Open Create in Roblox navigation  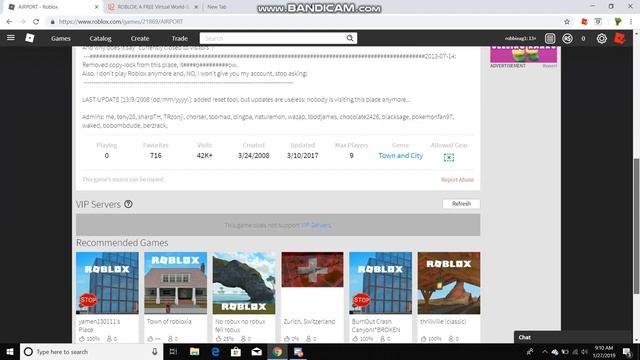point(140,38)
